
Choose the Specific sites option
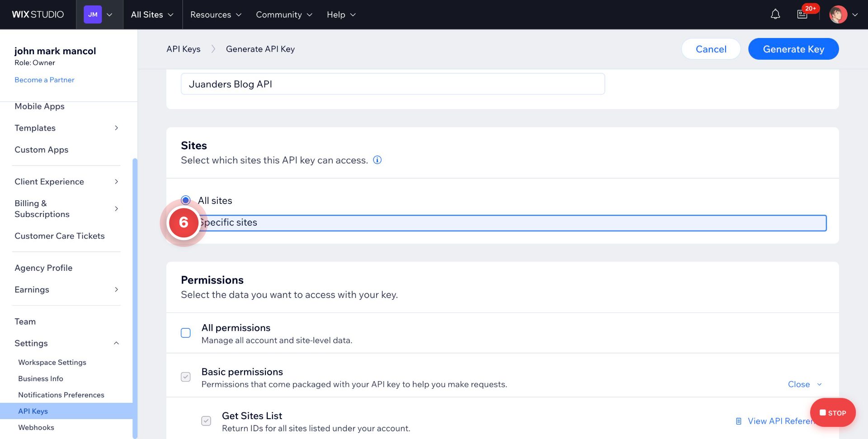click(504, 222)
